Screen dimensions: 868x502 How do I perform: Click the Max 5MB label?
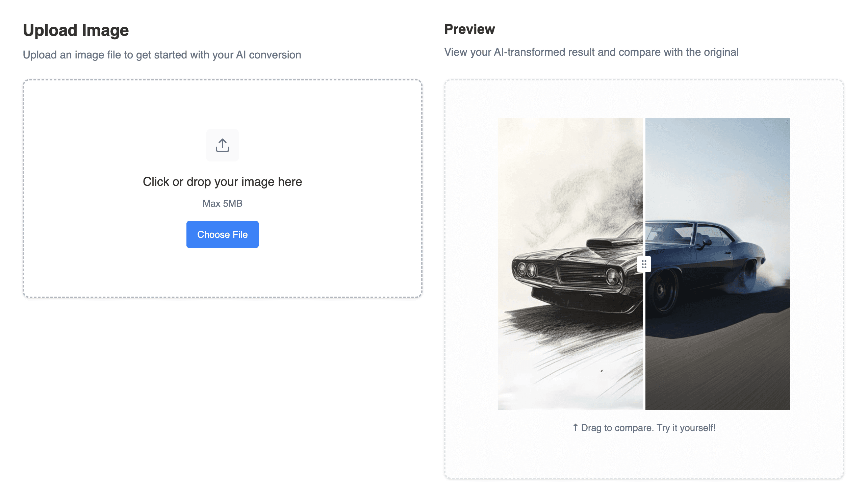(222, 203)
